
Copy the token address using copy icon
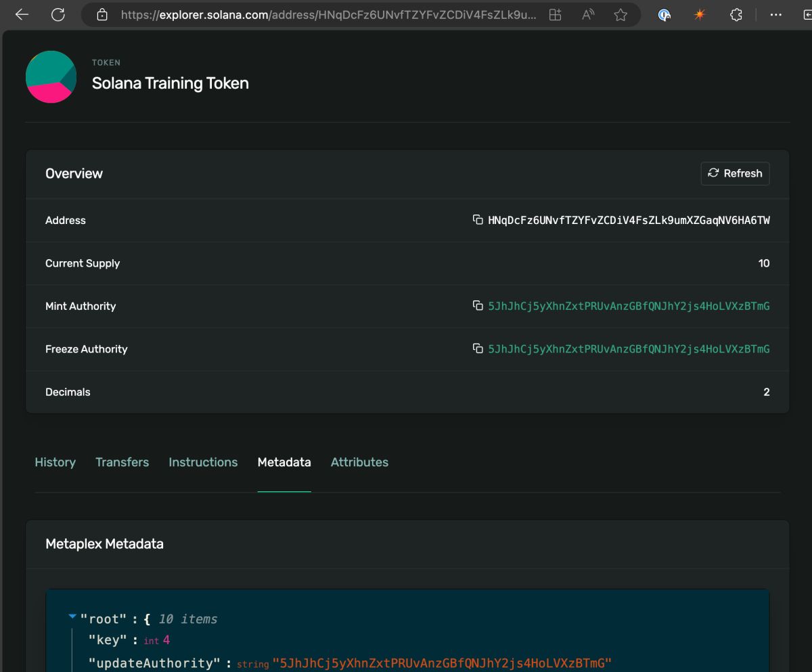pyautogui.click(x=478, y=220)
